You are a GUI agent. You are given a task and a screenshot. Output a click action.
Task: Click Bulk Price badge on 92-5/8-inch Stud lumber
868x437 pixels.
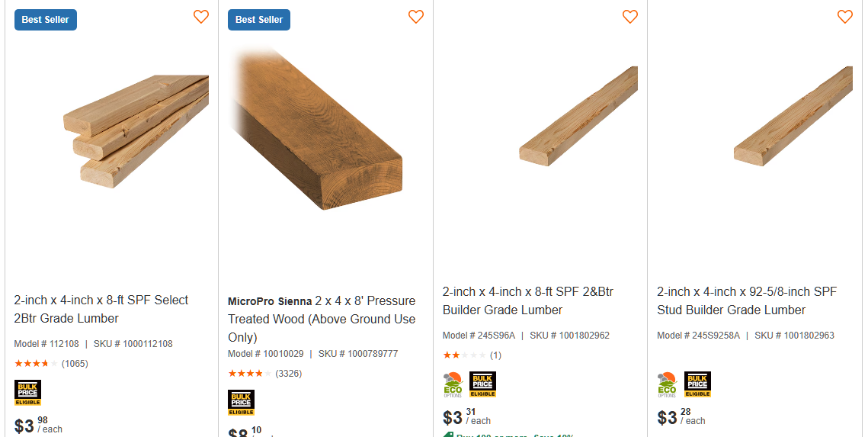[x=697, y=384]
